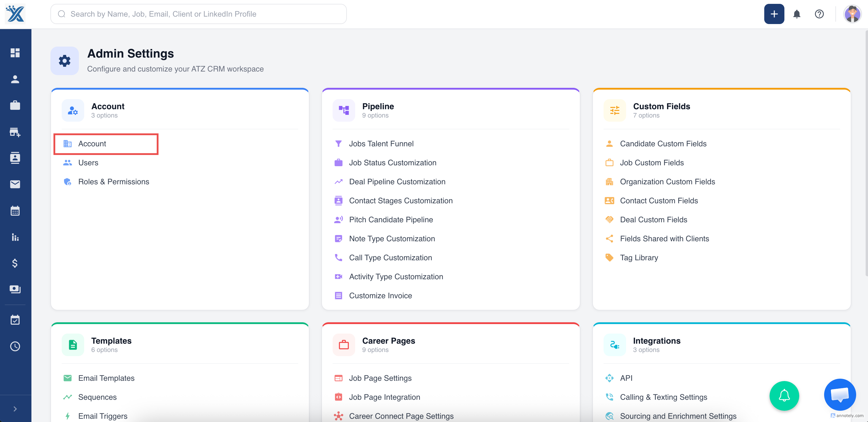Open mail envelope icon in sidebar
The height and width of the screenshot is (422, 868).
click(x=15, y=184)
